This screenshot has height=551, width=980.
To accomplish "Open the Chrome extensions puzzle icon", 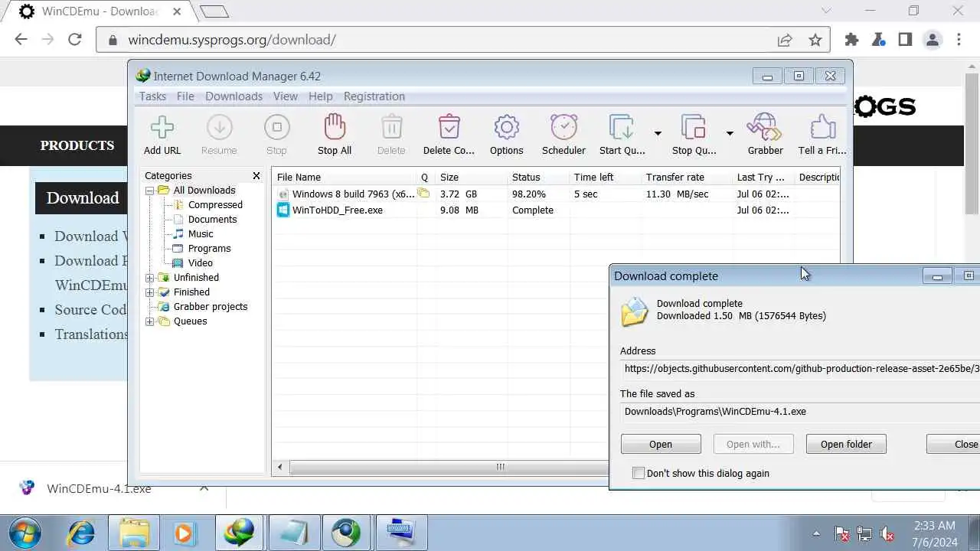I will [851, 40].
